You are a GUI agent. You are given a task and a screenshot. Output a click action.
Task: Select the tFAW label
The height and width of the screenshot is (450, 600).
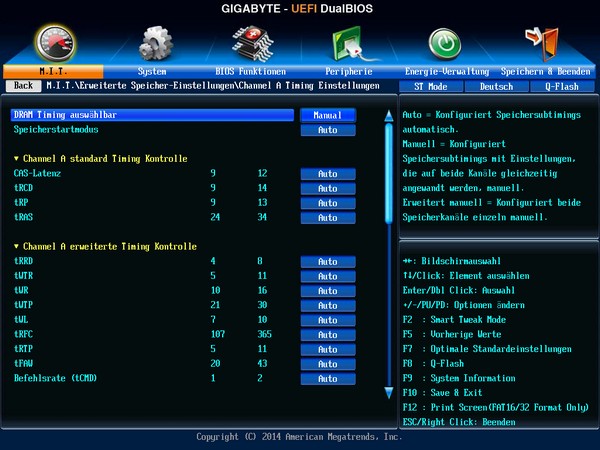pyautogui.click(x=23, y=363)
